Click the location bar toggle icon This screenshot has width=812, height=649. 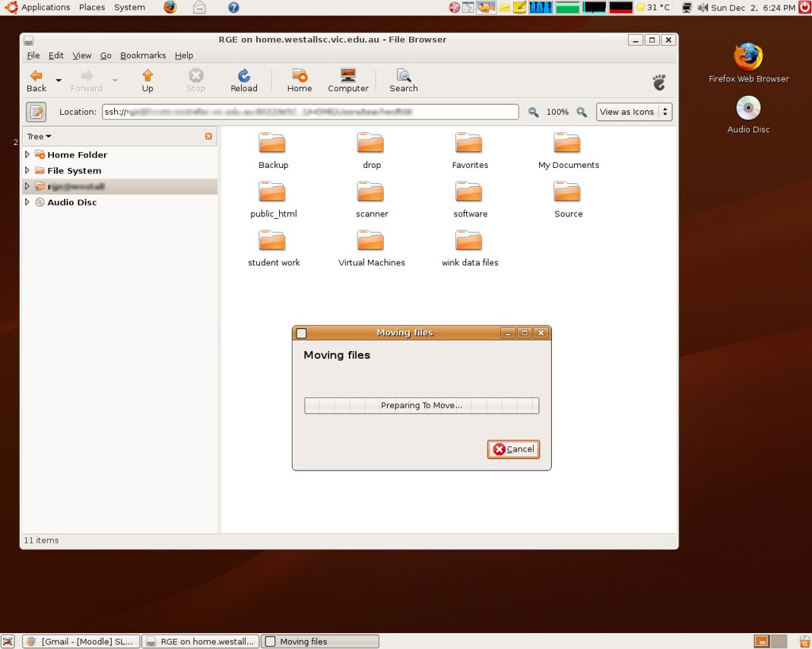pos(36,112)
